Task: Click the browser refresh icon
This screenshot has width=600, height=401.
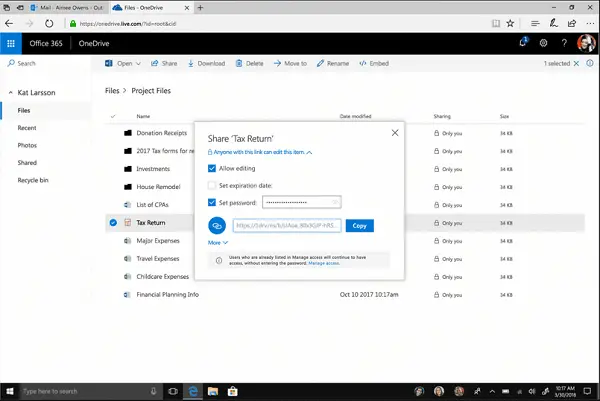Action: point(49,24)
